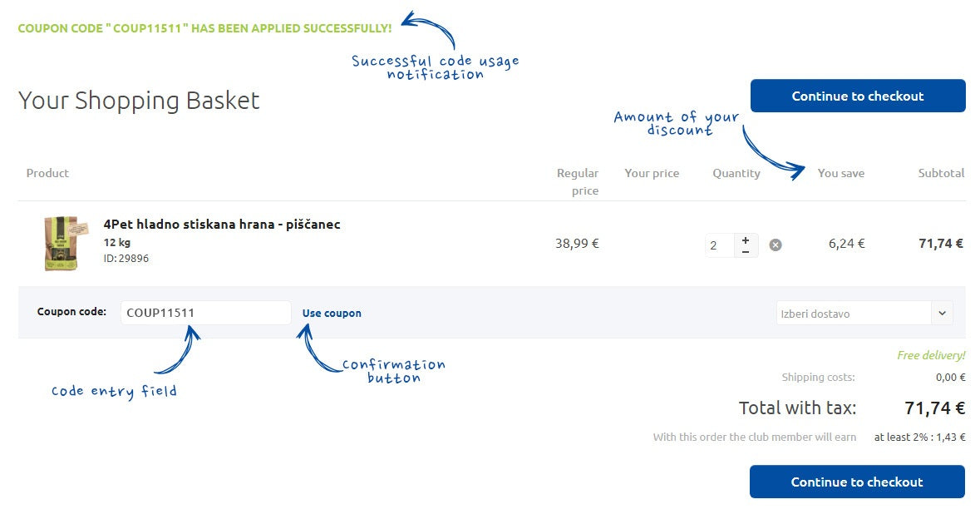Click the 'Use coupon' link
Viewport: 980px width, 524px height.
click(332, 314)
